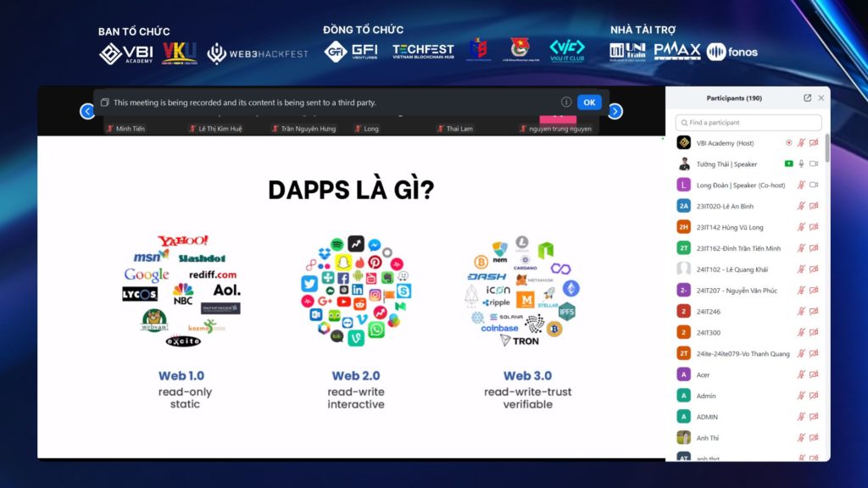This screenshot has height=488, width=868.
Task: Click Tường Thái speaker avatar photo
Action: coord(684,164)
